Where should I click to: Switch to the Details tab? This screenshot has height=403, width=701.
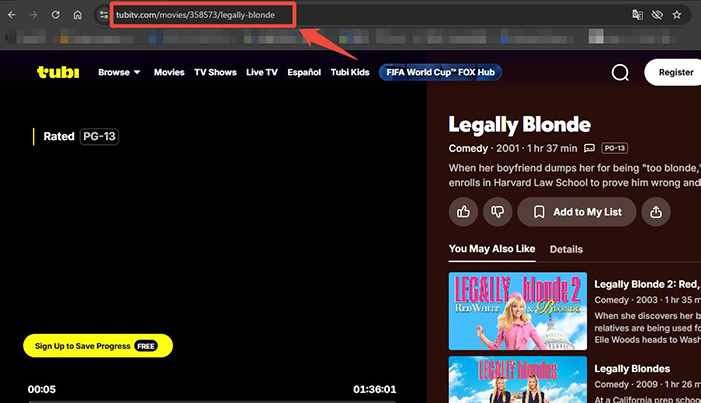pyautogui.click(x=566, y=249)
